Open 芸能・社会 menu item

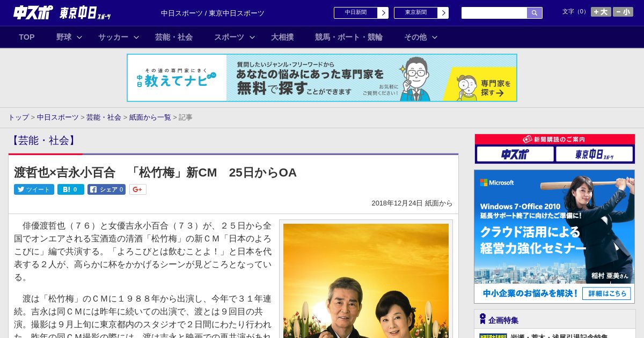coord(174,37)
